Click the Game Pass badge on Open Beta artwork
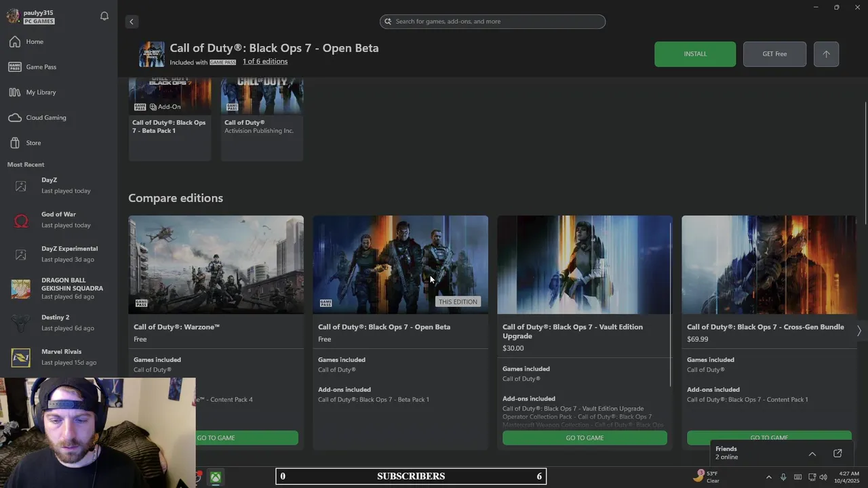The width and height of the screenshot is (868, 488). (x=325, y=303)
